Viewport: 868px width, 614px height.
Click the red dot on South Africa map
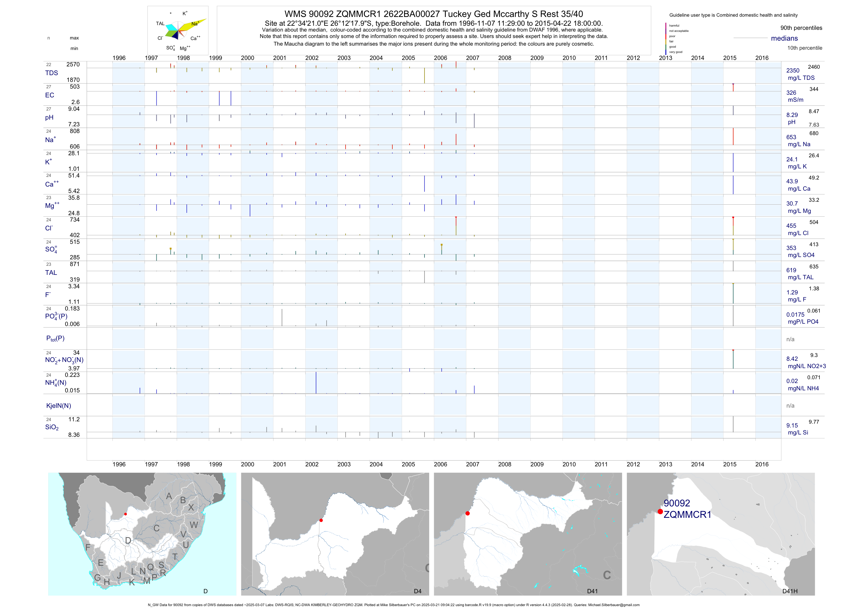coord(125,514)
